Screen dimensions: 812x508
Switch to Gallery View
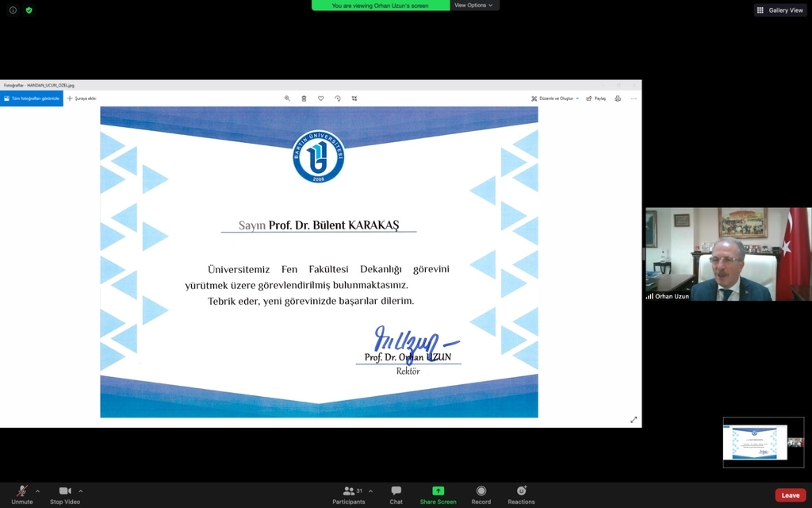click(780, 10)
